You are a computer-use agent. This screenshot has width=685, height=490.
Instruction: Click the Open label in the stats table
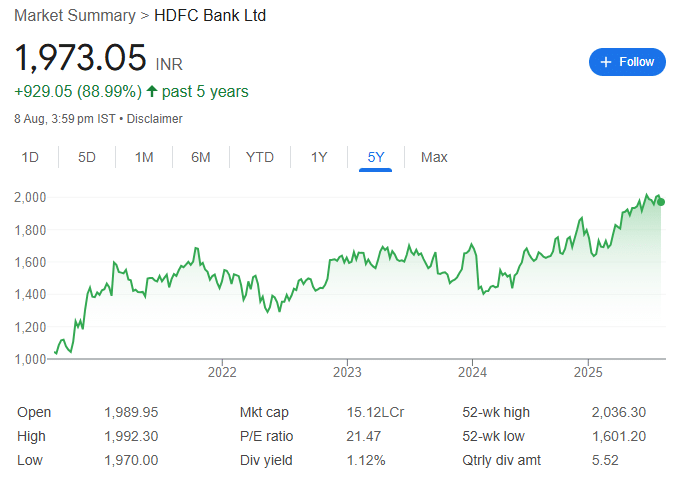pos(34,412)
